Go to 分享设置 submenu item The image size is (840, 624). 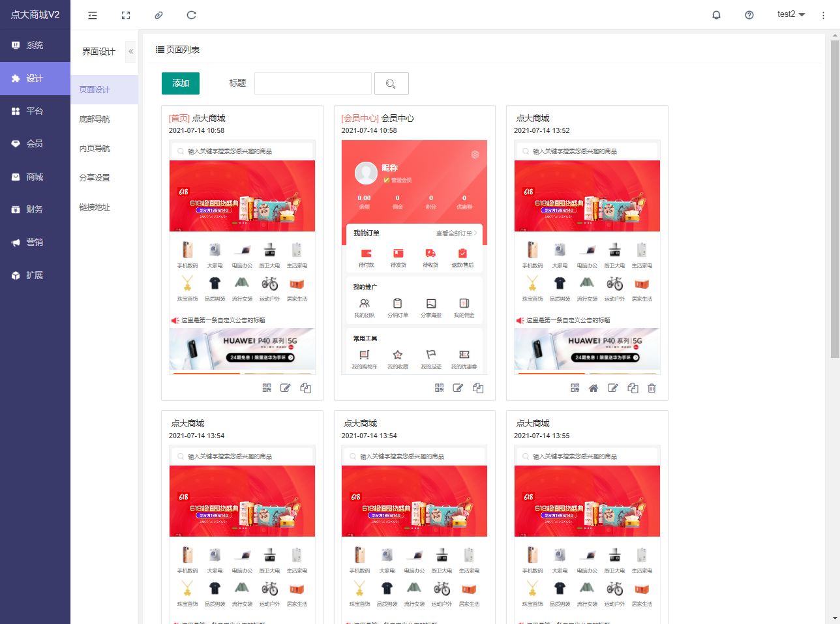coord(104,177)
